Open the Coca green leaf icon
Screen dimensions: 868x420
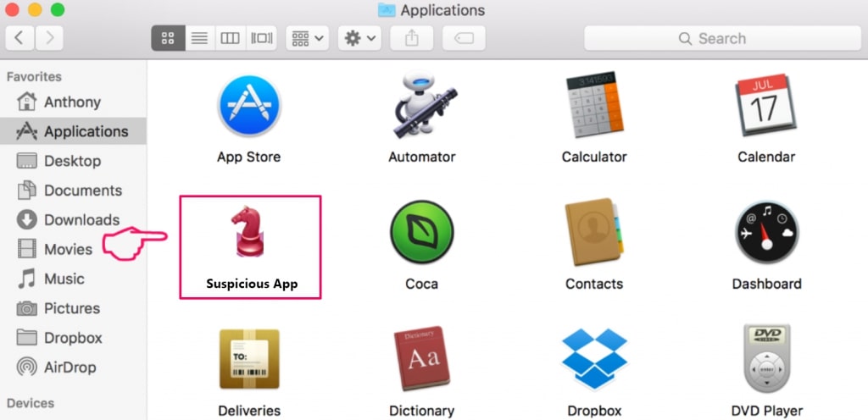pos(421,233)
